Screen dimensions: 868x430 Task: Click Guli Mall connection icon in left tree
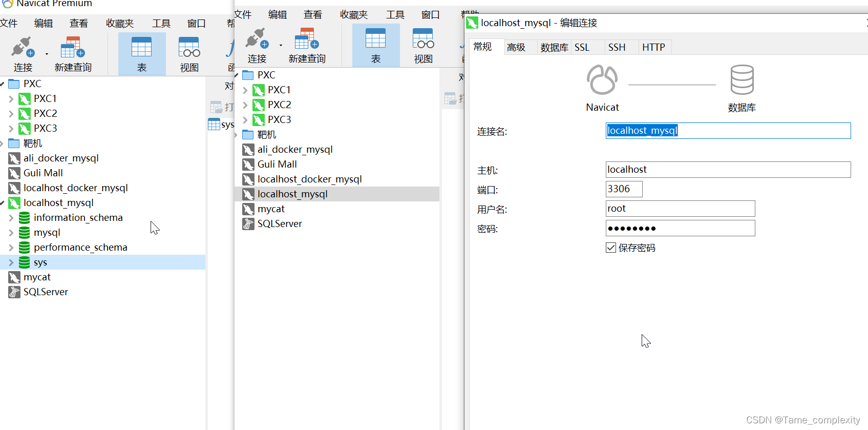(14, 173)
